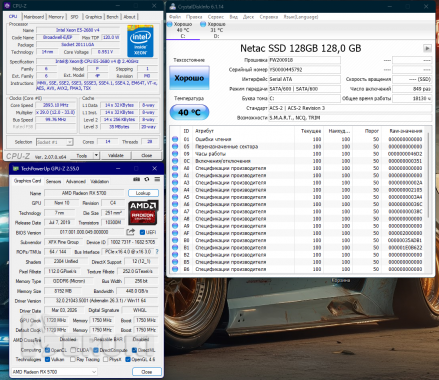This screenshot has width=439, height=380.
Task: Toggle the Ray Tracing checkbox
Action: pyautogui.click(x=73, y=359)
